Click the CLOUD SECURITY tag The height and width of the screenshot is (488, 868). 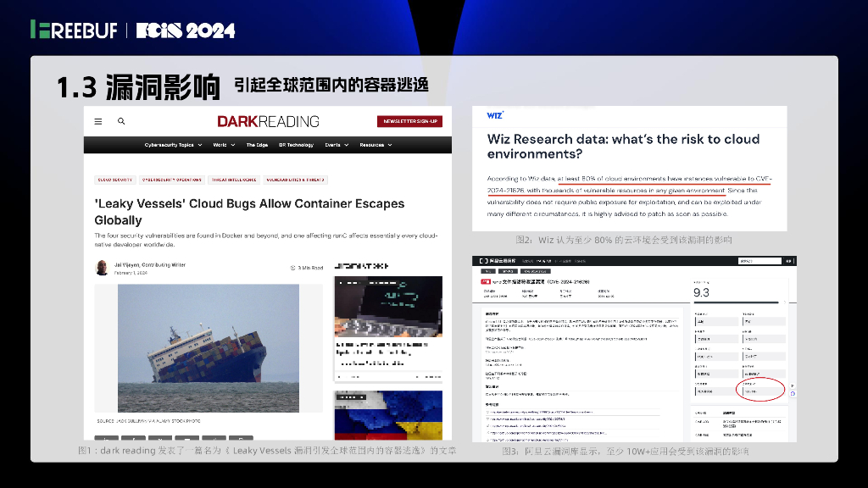pos(114,180)
